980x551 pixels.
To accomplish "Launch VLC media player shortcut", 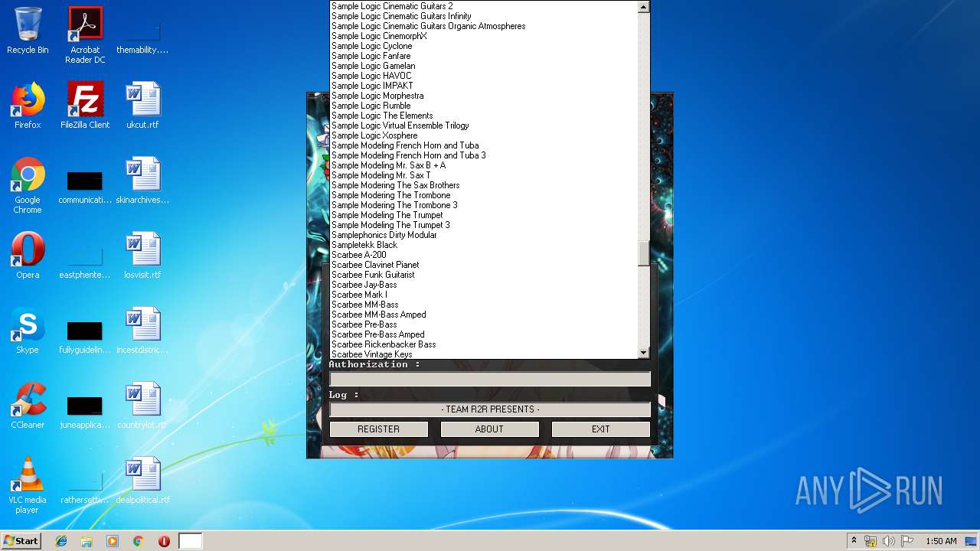I will coord(28,485).
